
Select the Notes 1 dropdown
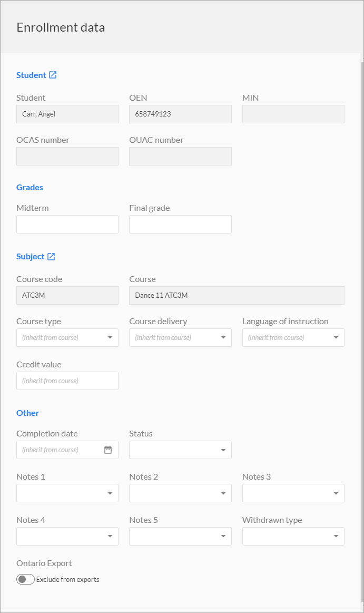[x=67, y=493]
